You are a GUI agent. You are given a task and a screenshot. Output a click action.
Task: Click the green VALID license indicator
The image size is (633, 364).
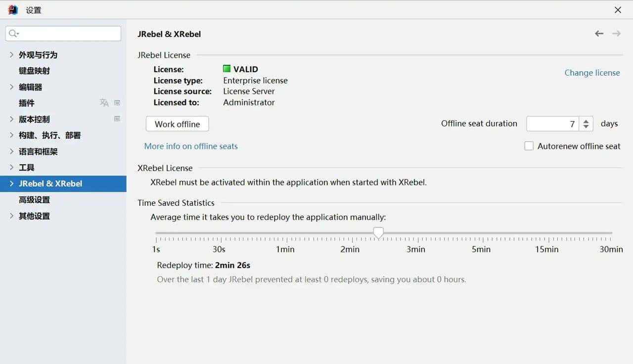(x=227, y=69)
